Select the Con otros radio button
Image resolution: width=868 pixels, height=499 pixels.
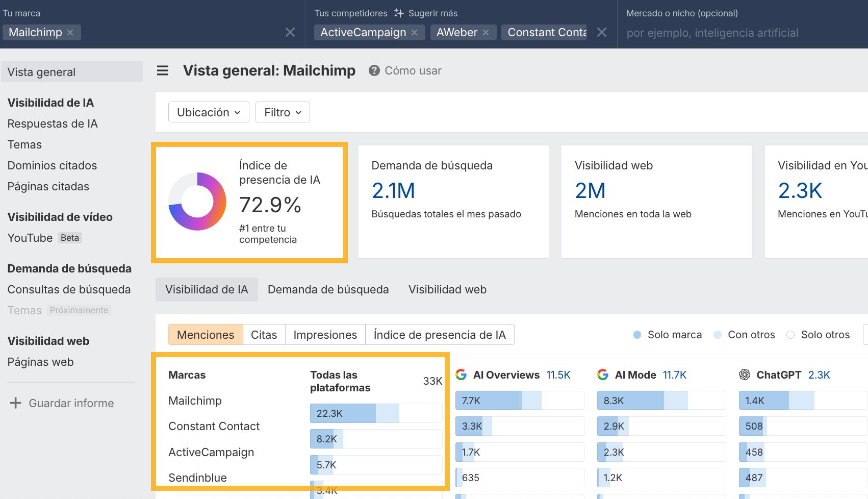point(718,335)
